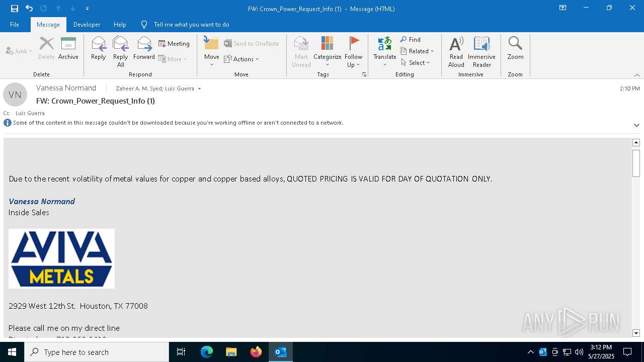
Task: Expand the recipients list dropdown arrow
Action: 199,88
